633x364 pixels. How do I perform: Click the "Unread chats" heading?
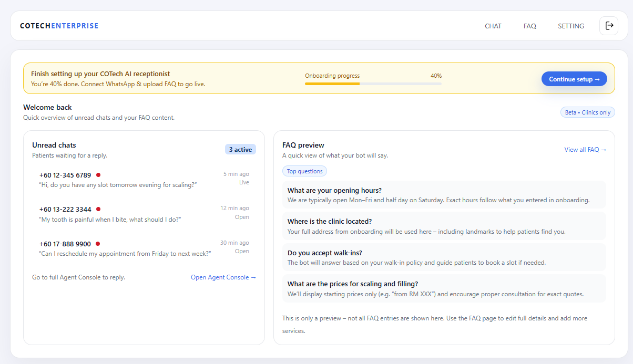click(54, 145)
